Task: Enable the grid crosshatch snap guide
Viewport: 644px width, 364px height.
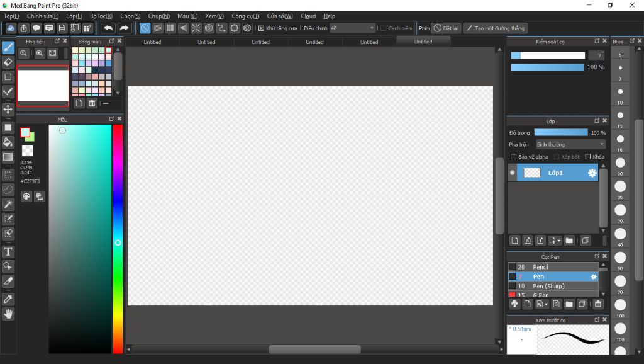Action: (x=170, y=28)
